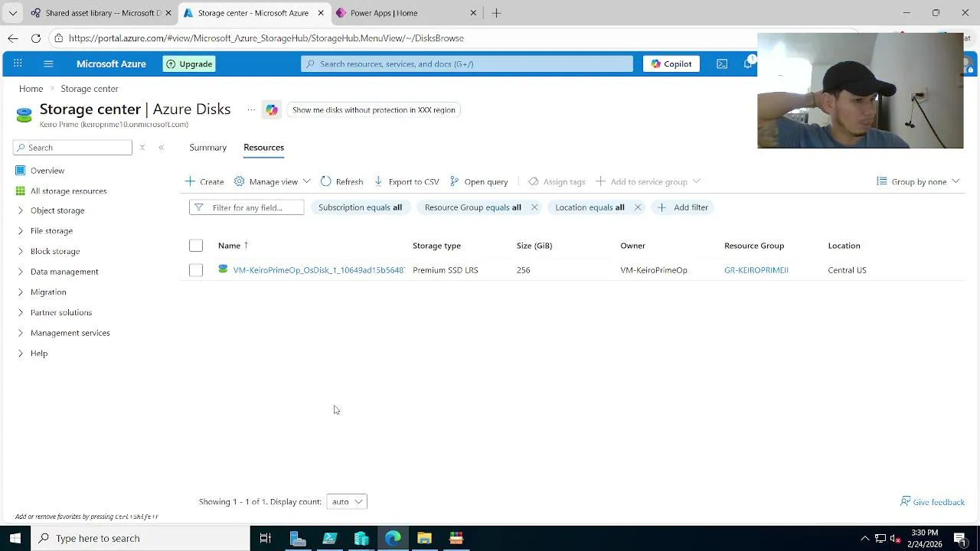
Task: Click the Refresh toolbar button
Action: click(x=341, y=181)
